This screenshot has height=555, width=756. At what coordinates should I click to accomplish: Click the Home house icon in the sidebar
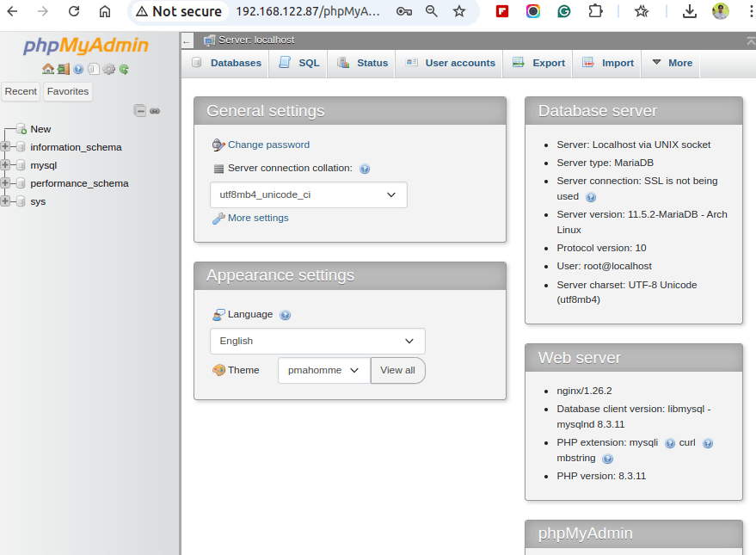point(47,70)
